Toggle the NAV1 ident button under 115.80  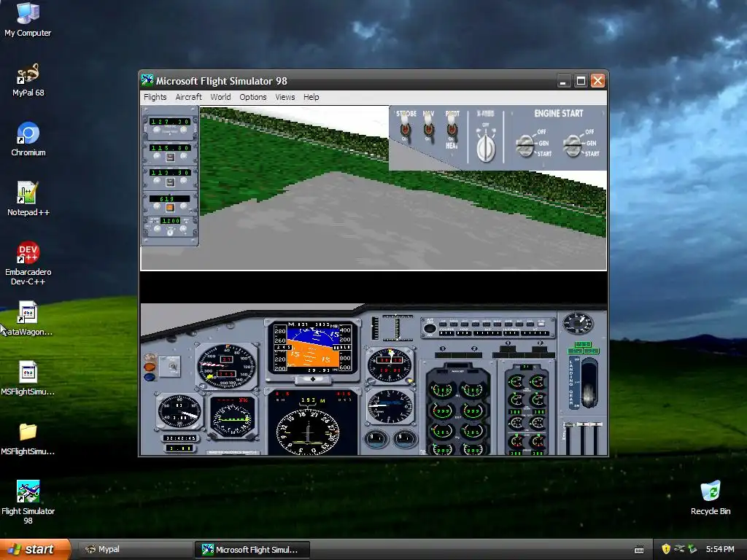pyautogui.click(x=170, y=157)
